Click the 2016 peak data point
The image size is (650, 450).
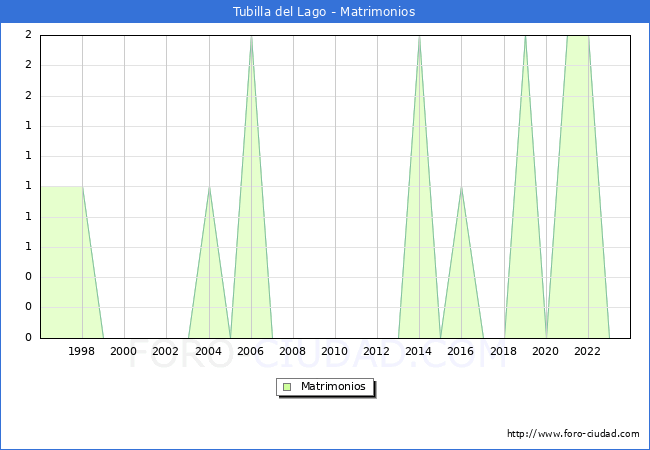pos(461,187)
